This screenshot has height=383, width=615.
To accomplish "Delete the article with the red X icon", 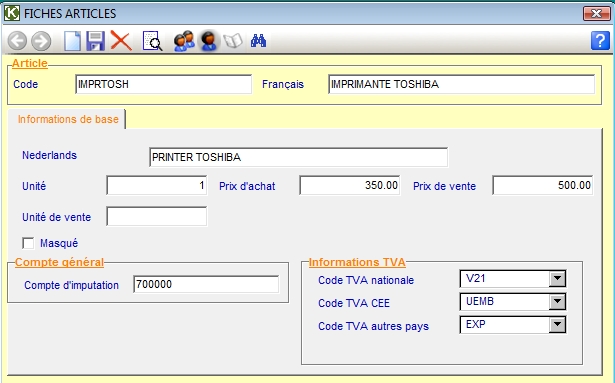I will pos(121,40).
